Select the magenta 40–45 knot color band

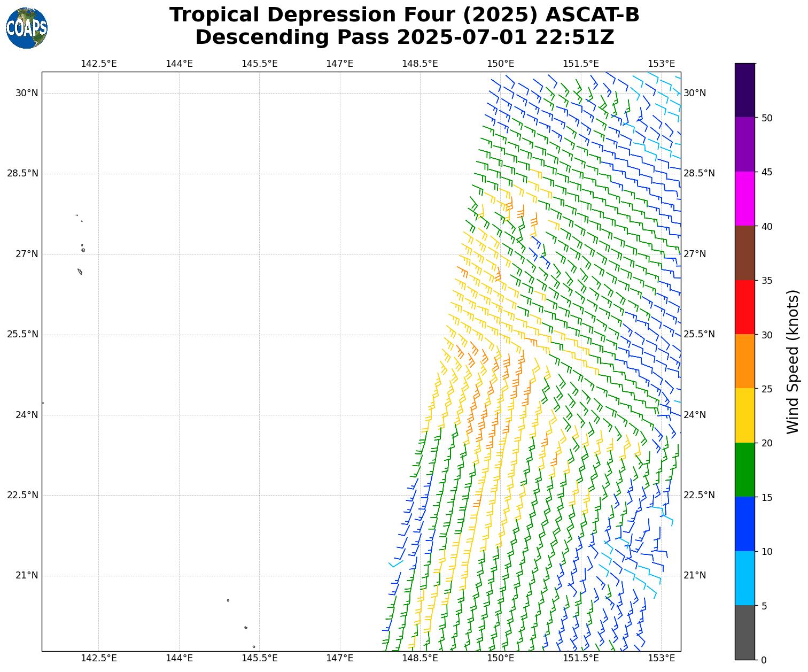coord(744,198)
